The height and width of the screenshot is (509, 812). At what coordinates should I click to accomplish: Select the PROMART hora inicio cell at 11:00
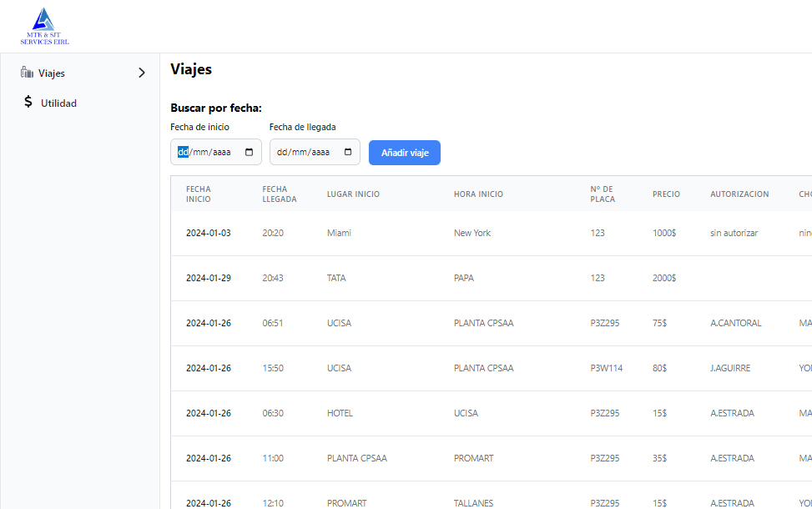click(473, 459)
